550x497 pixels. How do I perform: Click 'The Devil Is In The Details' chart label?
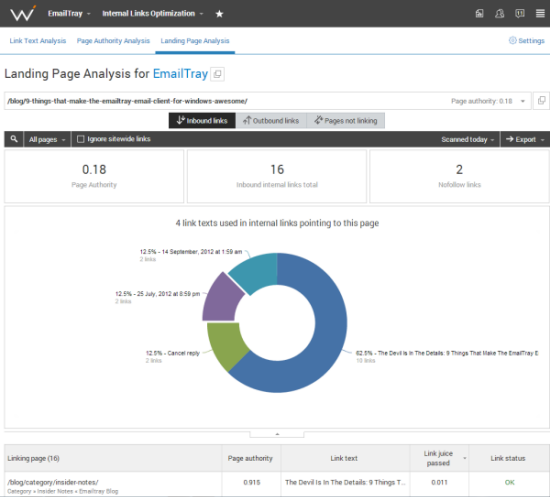447,353
